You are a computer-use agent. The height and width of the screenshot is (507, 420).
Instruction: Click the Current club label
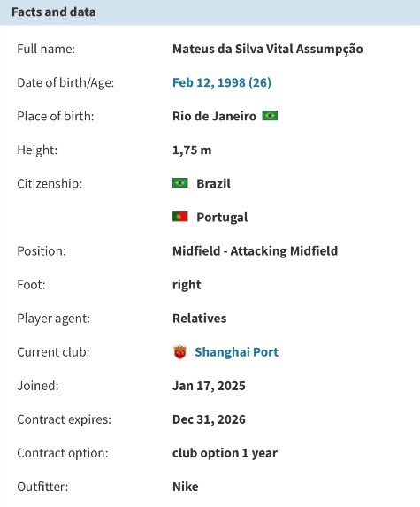click(53, 352)
